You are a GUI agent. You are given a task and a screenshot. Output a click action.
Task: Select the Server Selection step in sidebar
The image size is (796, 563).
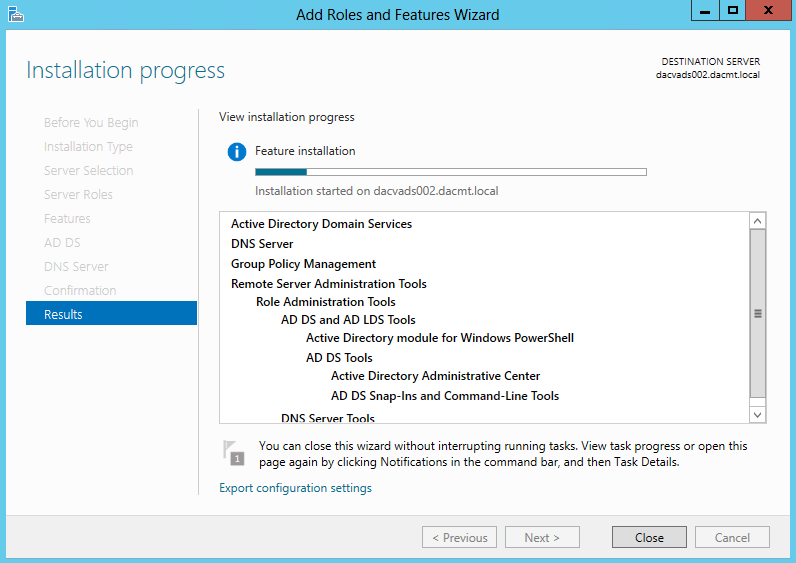[x=88, y=171]
